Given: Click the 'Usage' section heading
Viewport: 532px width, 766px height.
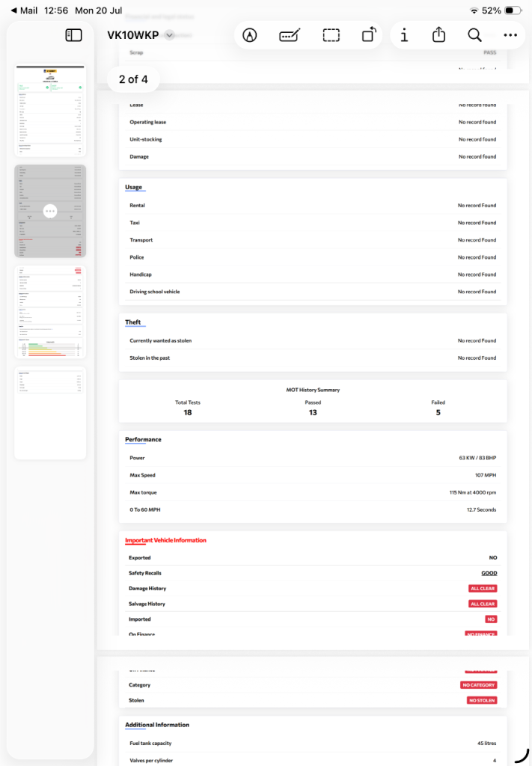Looking at the screenshot, I should [133, 187].
